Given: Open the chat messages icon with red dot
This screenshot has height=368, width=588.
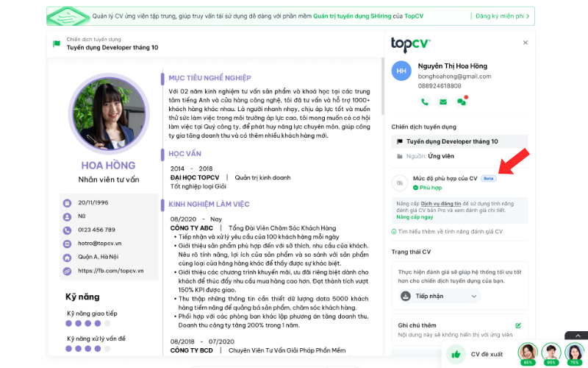Looking at the screenshot, I should coord(462,102).
